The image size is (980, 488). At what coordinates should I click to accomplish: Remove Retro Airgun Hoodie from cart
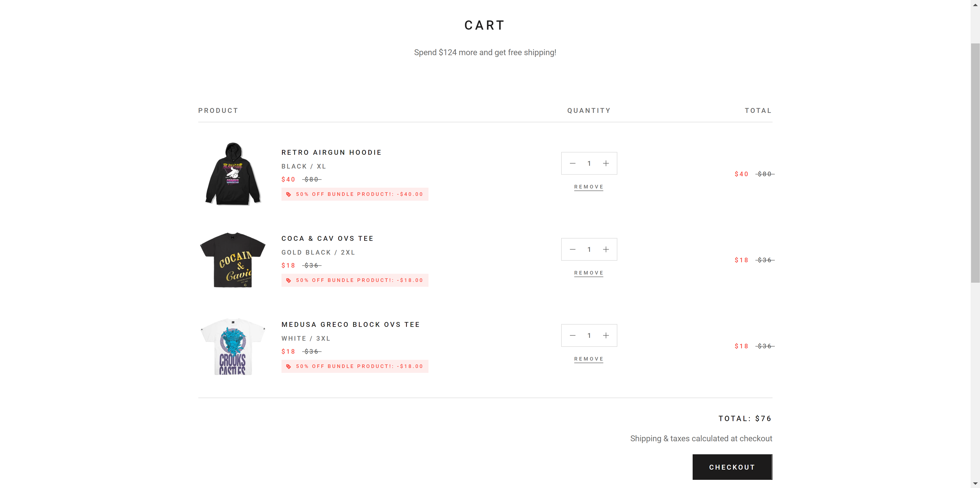tap(589, 187)
